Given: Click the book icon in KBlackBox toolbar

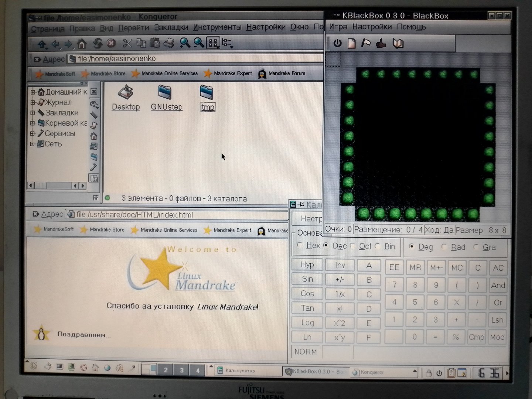Looking at the screenshot, I should point(398,44).
